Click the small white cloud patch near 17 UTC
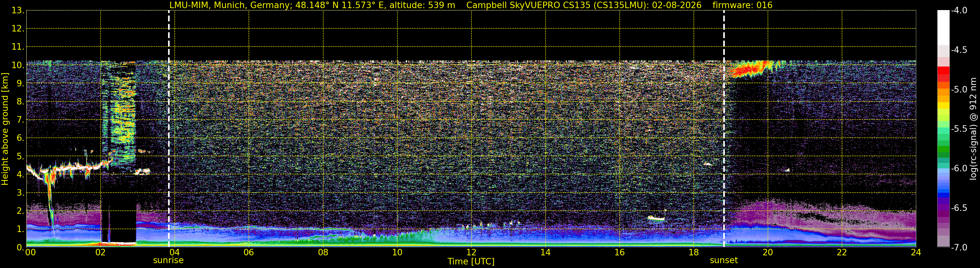This screenshot has height=268, width=980. pyautogui.click(x=656, y=218)
